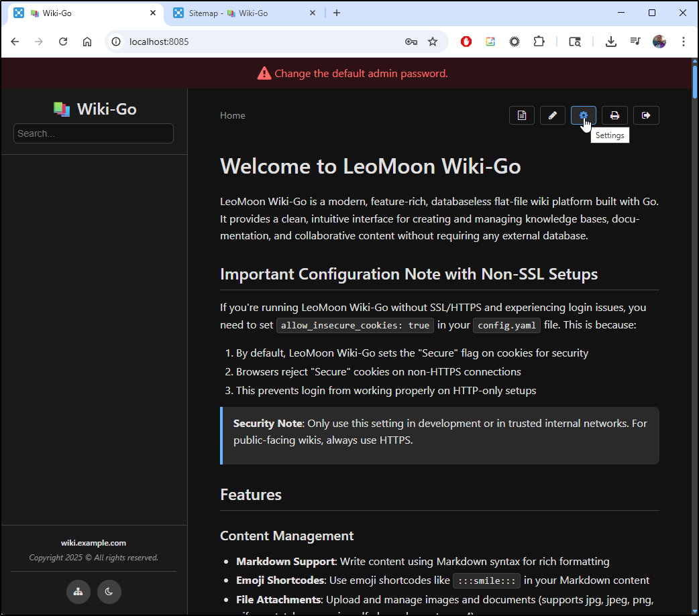Close the Wiki-Go tab
The height and width of the screenshot is (616, 699).
tap(153, 13)
